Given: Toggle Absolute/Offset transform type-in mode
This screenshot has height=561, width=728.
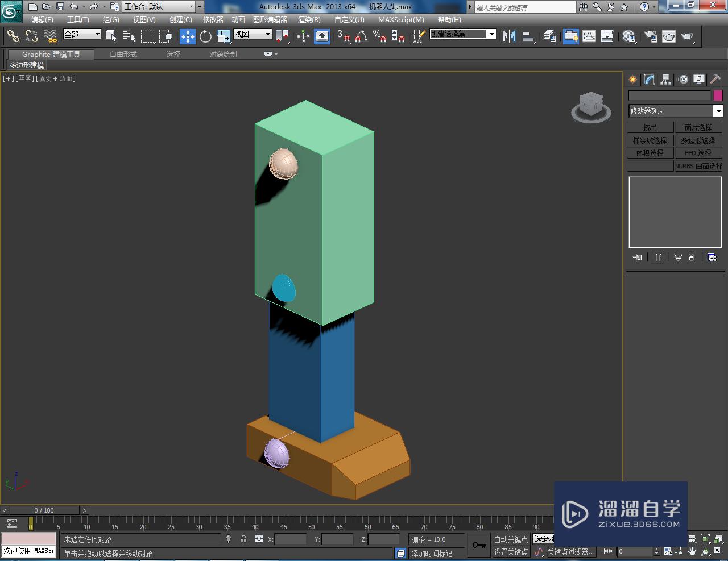Looking at the screenshot, I should (x=259, y=539).
